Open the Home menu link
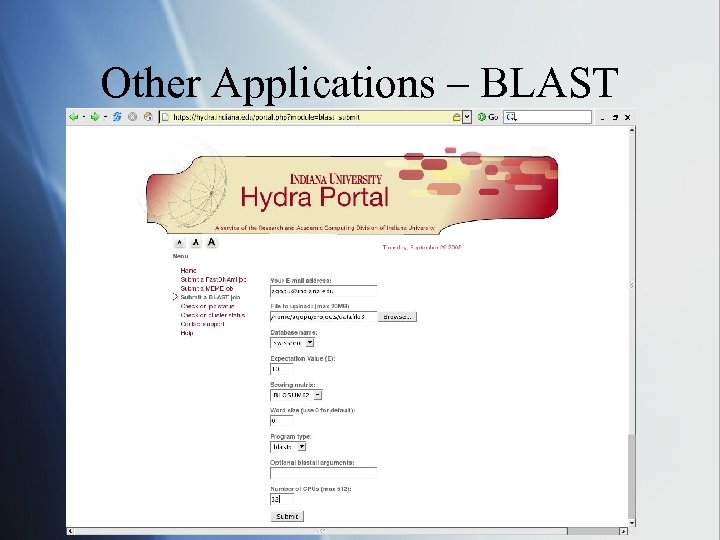Image resolution: width=720 pixels, height=540 pixels. pos(188,270)
